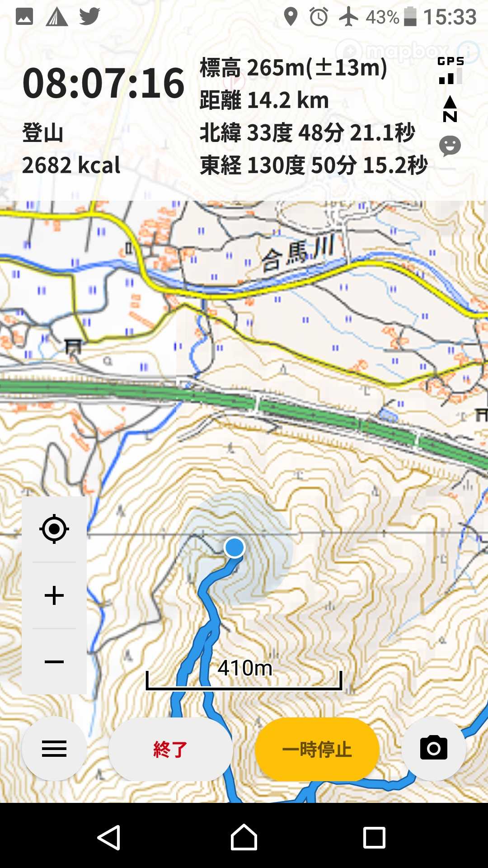Tap the smiley face chat icon
The image size is (488, 868).
tap(450, 146)
